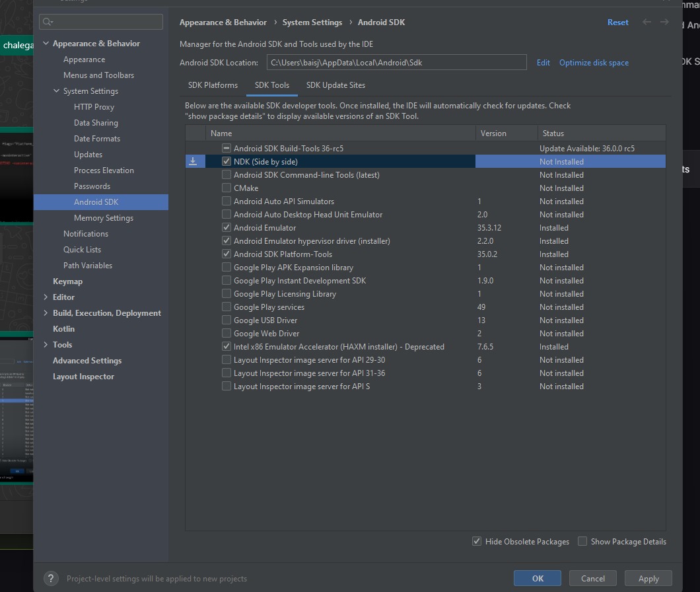
Task: Open Menus and Toolbars settings
Action: click(x=98, y=75)
